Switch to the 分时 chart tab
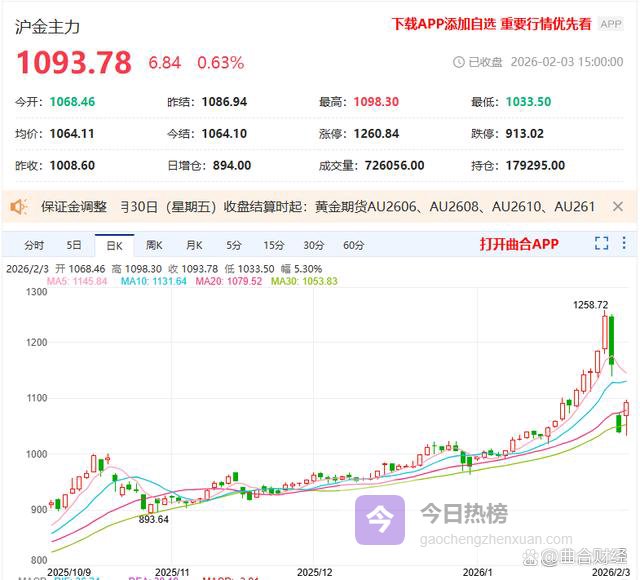The width and height of the screenshot is (640, 580). pyautogui.click(x=34, y=245)
